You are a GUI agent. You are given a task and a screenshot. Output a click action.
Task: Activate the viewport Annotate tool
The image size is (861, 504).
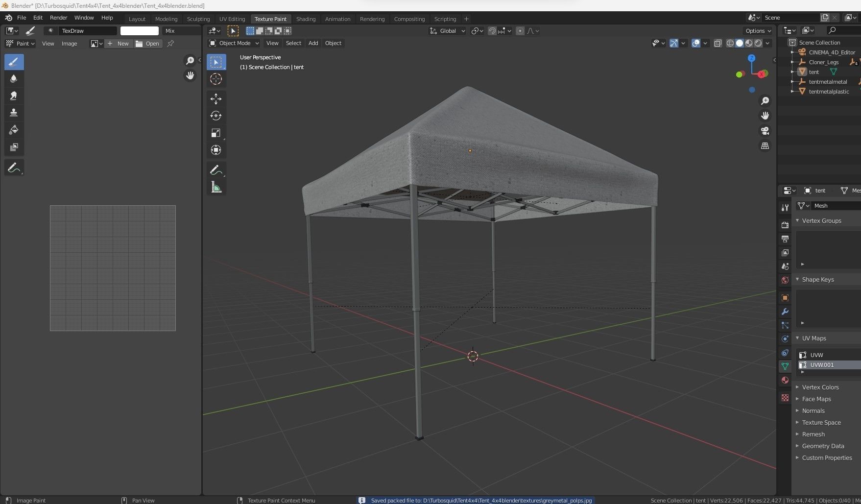pos(216,170)
